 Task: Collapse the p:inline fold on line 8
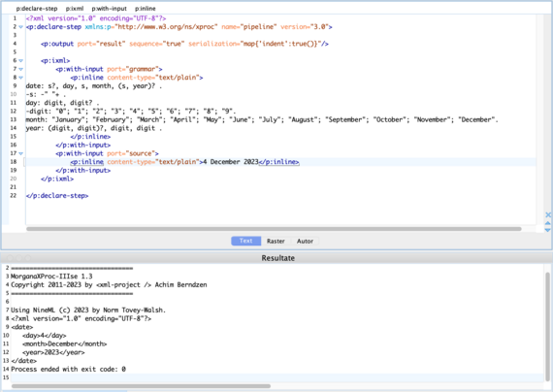(x=20, y=78)
